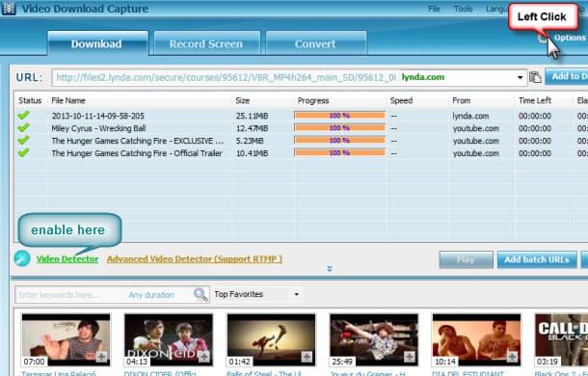Click progress bar of 2013-10-11 download
Image resolution: width=588 pixels, height=376 pixels.
339,115
